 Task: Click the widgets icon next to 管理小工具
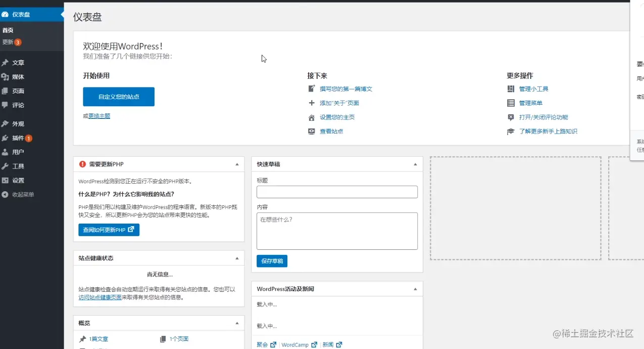coord(511,89)
